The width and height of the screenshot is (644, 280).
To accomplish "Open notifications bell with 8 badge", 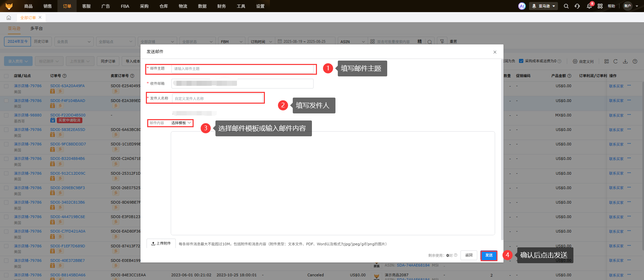I will (589, 6).
